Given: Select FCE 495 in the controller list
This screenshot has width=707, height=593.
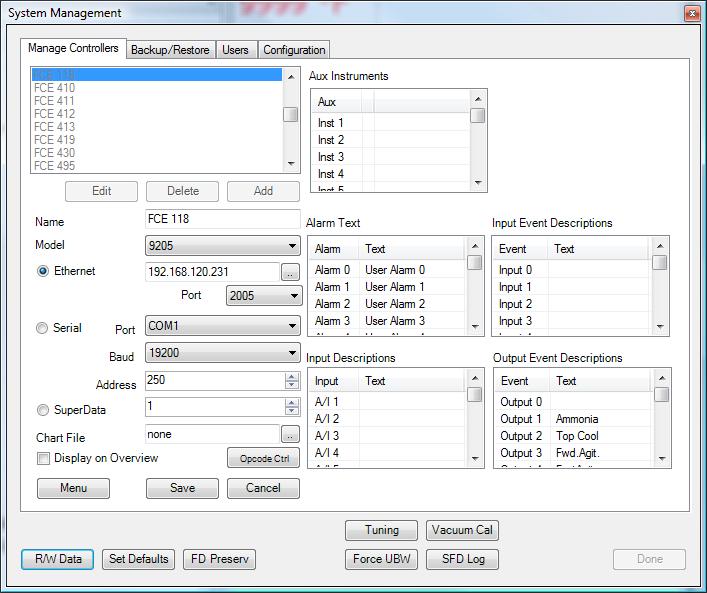Looking at the screenshot, I should [157, 165].
